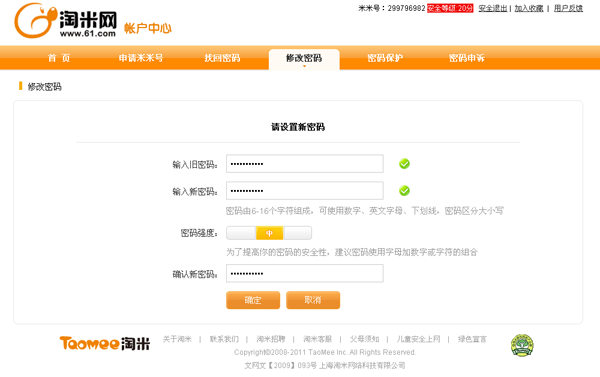
Task: Click the green checkmark beside new password
Action: pyautogui.click(x=404, y=191)
